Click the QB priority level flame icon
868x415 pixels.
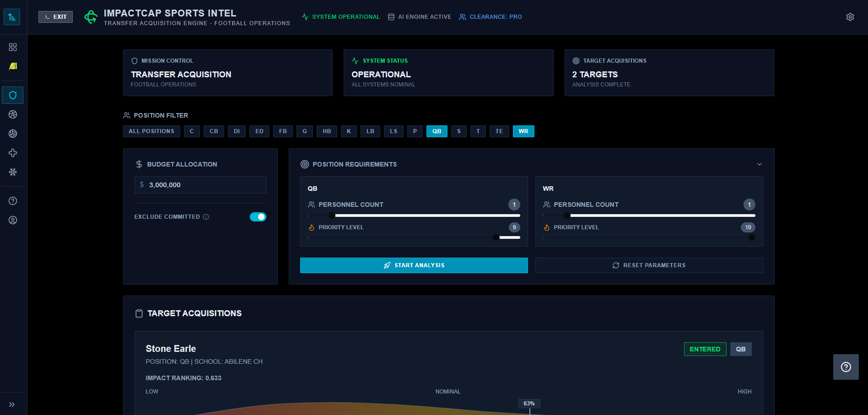click(x=312, y=227)
